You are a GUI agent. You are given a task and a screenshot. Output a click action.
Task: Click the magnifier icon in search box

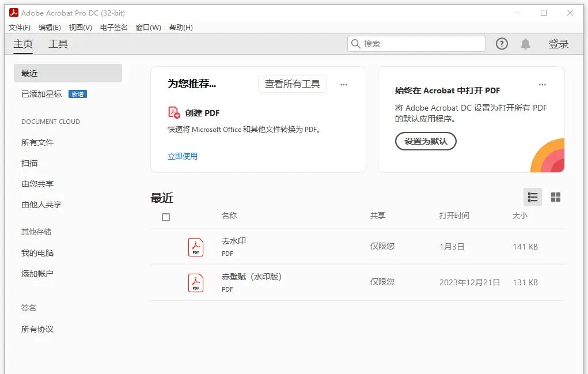[355, 44]
